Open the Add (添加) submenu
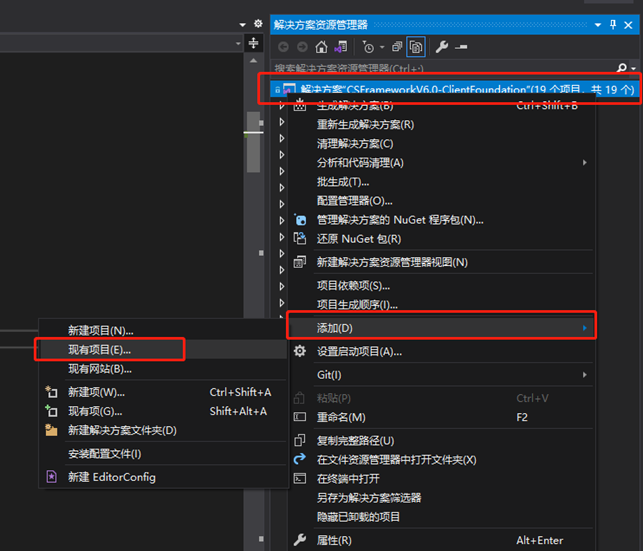The width and height of the screenshot is (643, 551). coord(442,328)
